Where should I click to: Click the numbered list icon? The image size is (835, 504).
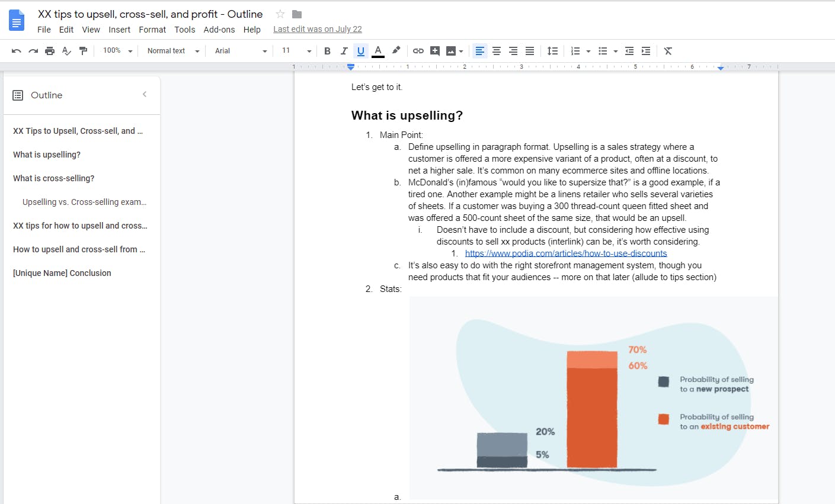click(x=575, y=51)
